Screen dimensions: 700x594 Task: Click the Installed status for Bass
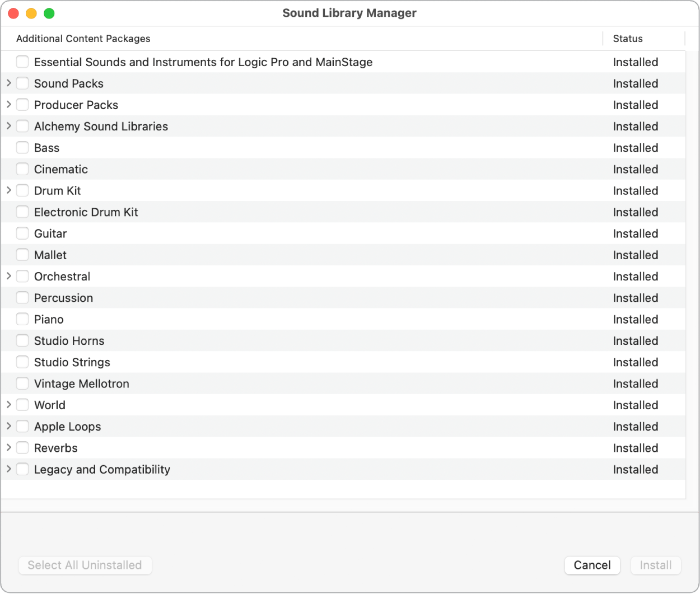pos(636,148)
